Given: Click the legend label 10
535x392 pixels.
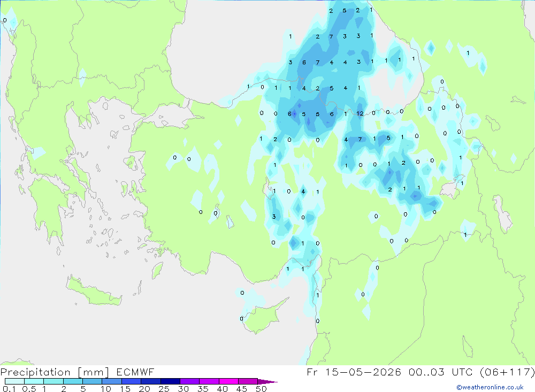Looking at the screenshot, I should [x=106, y=389].
